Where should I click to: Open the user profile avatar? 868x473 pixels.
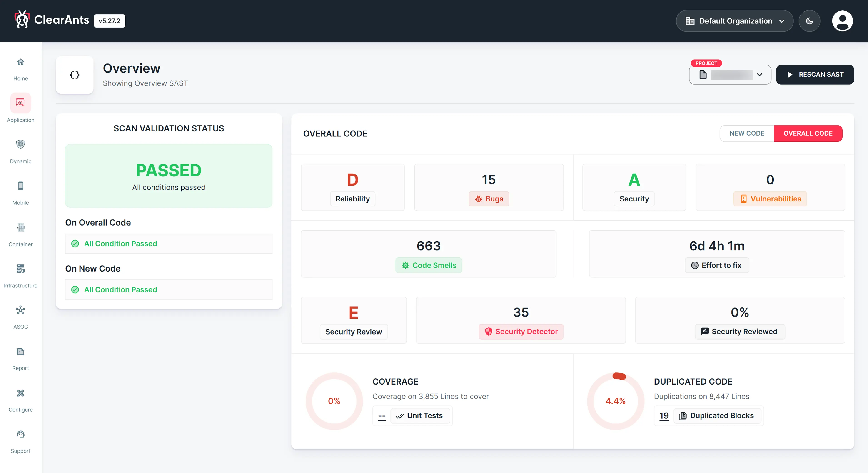[842, 21]
